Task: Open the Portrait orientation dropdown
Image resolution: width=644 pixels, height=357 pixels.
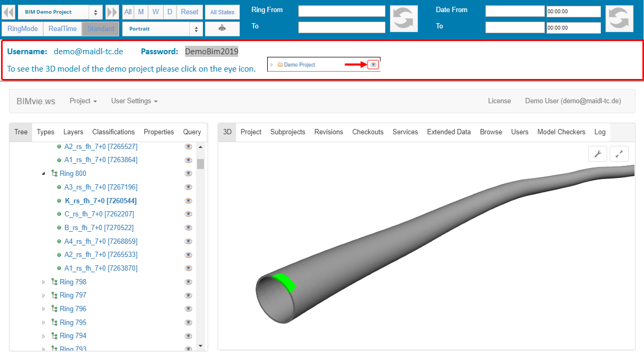Action: pyautogui.click(x=162, y=29)
